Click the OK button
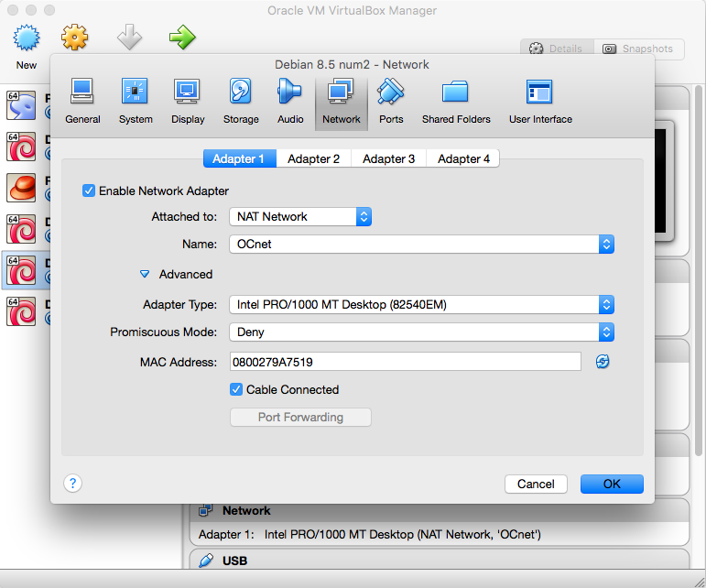706x588 pixels. [612, 484]
